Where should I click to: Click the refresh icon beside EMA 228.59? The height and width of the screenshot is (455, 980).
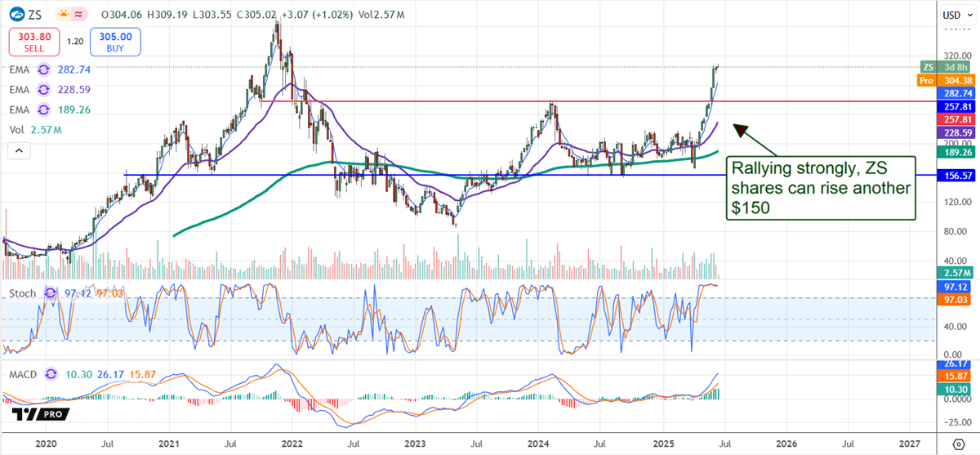[x=44, y=91]
